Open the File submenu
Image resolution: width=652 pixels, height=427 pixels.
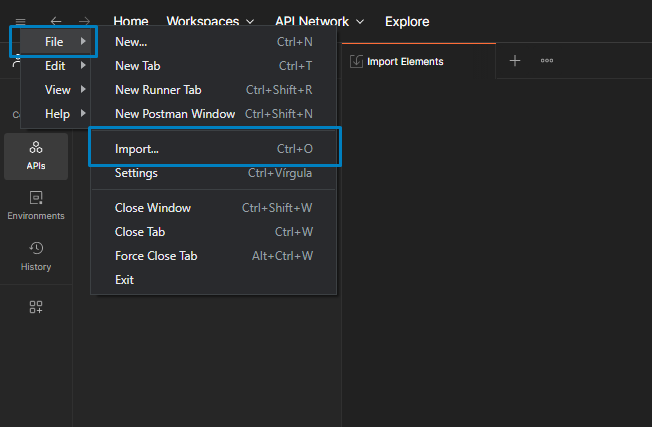click(x=55, y=42)
